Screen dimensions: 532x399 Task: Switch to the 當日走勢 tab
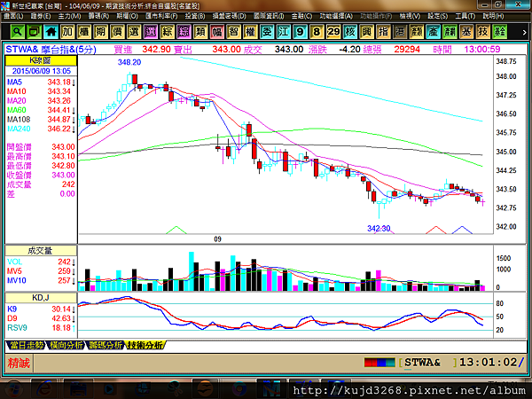(26, 345)
